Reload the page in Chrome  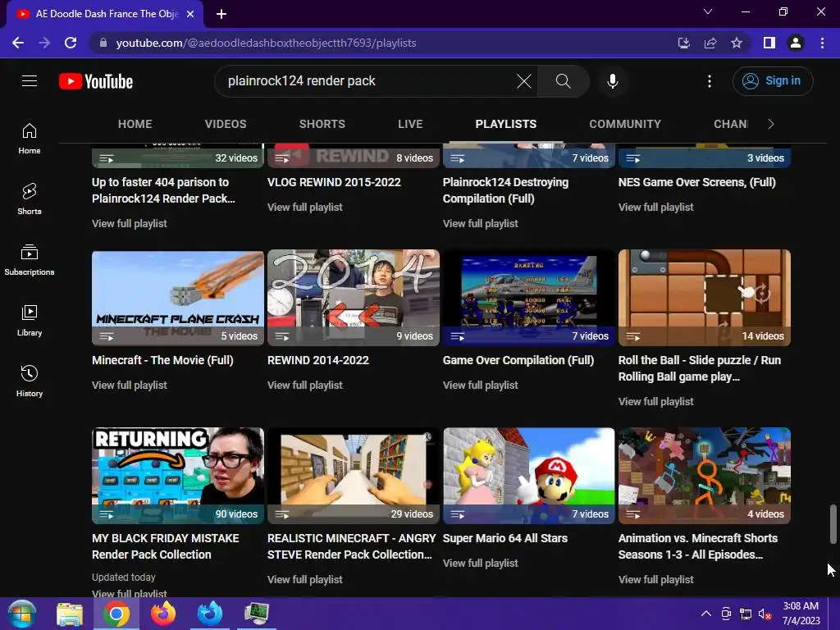(71, 43)
